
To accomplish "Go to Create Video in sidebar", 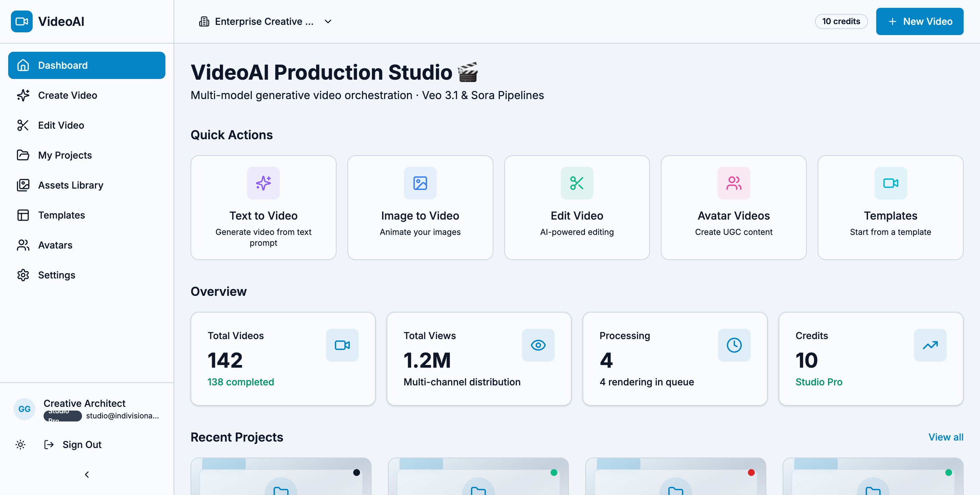I will pos(87,96).
